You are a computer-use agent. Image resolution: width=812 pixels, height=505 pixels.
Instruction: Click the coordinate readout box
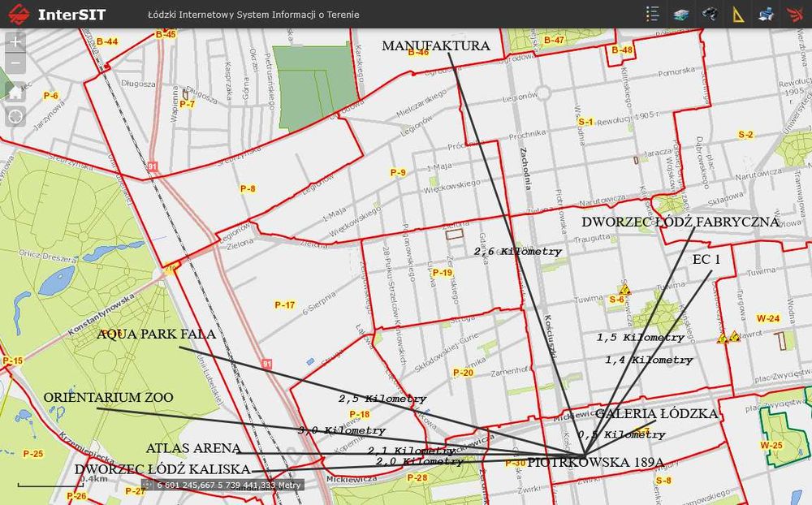(x=222, y=486)
